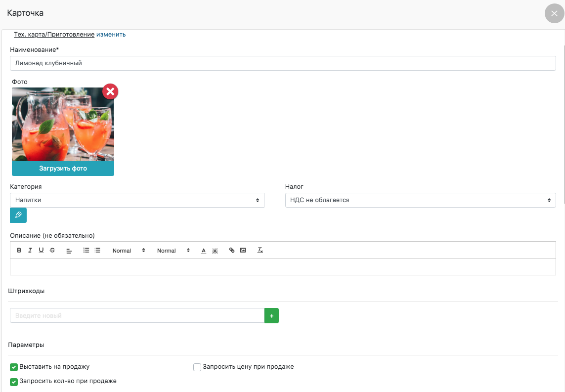This screenshot has width=565, height=392.
Task: Insert a hyperlink in description
Action: coord(232,251)
